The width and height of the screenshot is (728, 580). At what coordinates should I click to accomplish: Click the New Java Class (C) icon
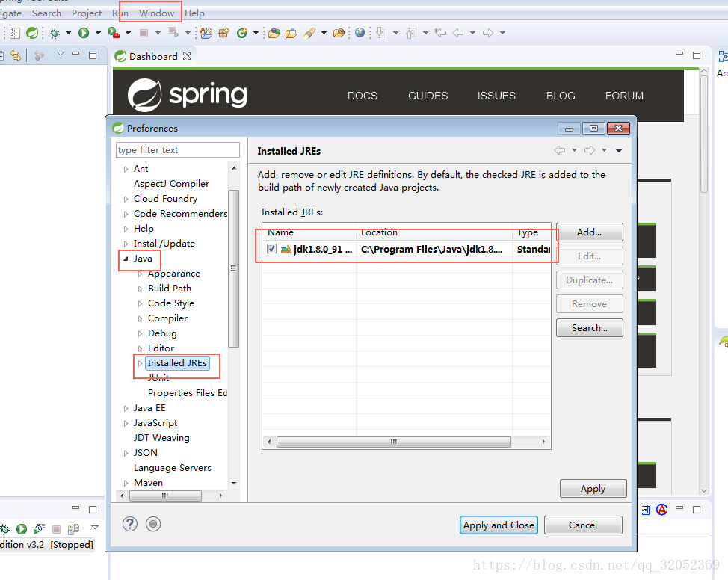click(x=241, y=33)
